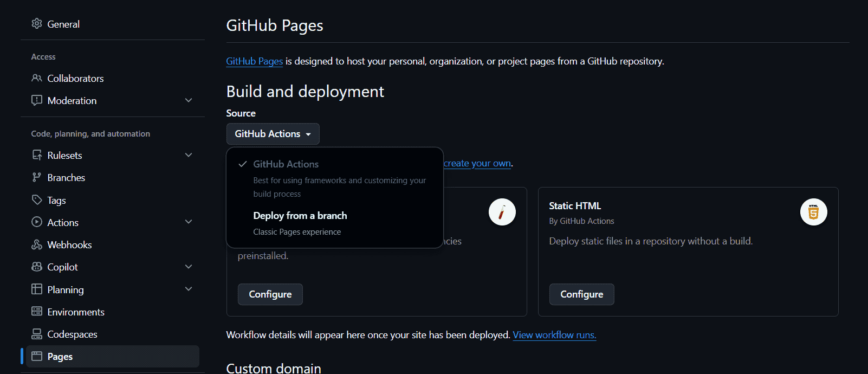Image resolution: width=868 pixels, height=374 pixels.
Task: Click the Copilot icon in sidebar
Action: 37,267
